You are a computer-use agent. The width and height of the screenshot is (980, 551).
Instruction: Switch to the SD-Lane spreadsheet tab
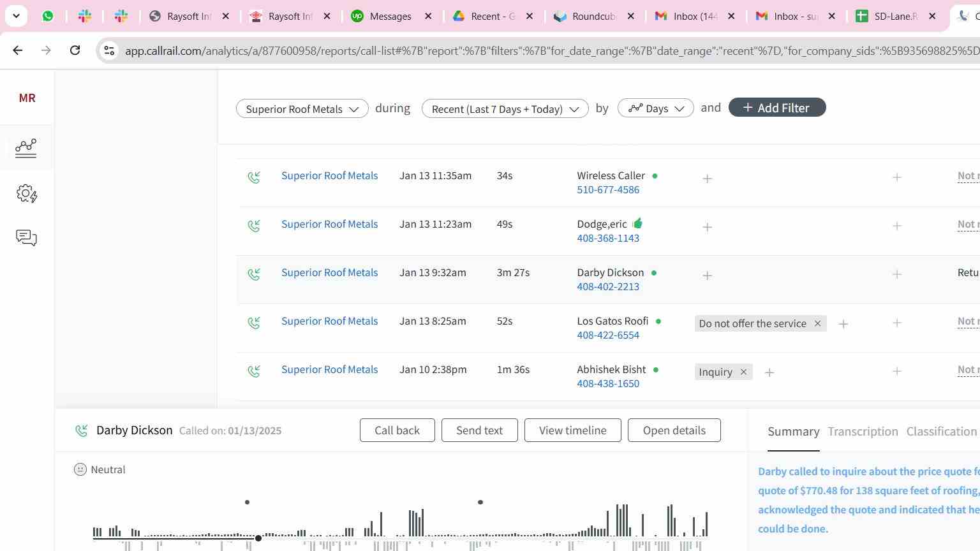[x=888, y=16]
